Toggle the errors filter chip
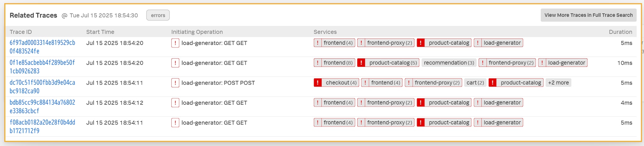Screen dimensions: 644x146 (x=158, y=15)
